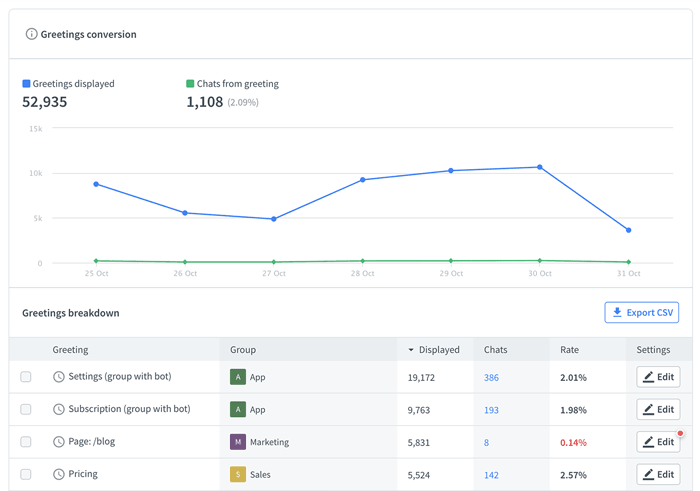Click the 1,108 chats from greeting total
Image resolution: width=700 pixels, height=491 pixels.
tap(204, 102)
